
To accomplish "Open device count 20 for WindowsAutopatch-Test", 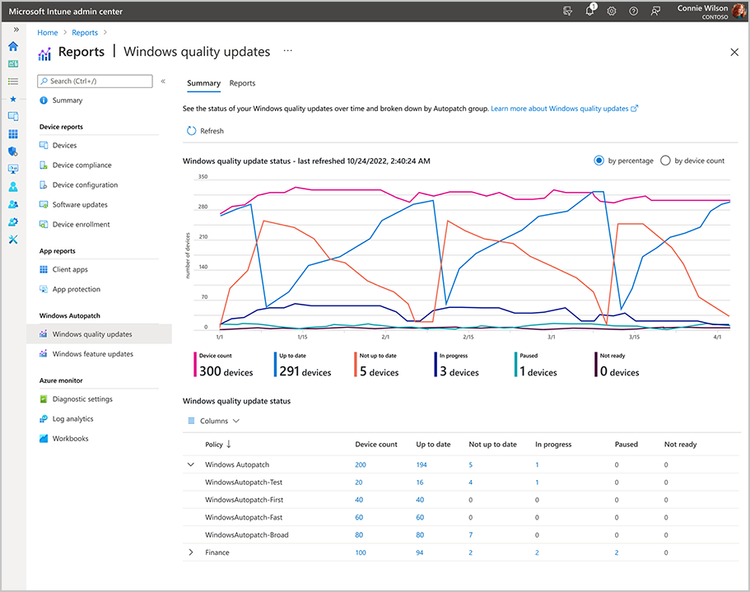I will click(x=359, y=482).
